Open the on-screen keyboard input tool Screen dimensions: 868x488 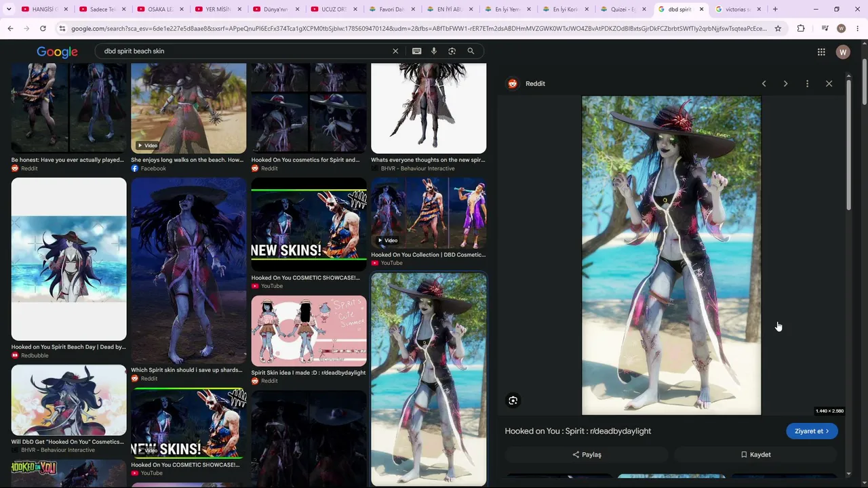coord(416,51)
